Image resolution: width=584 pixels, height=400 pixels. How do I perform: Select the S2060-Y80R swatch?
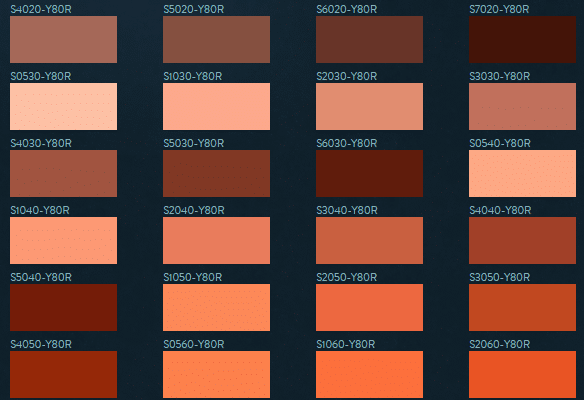click(523, 375)
